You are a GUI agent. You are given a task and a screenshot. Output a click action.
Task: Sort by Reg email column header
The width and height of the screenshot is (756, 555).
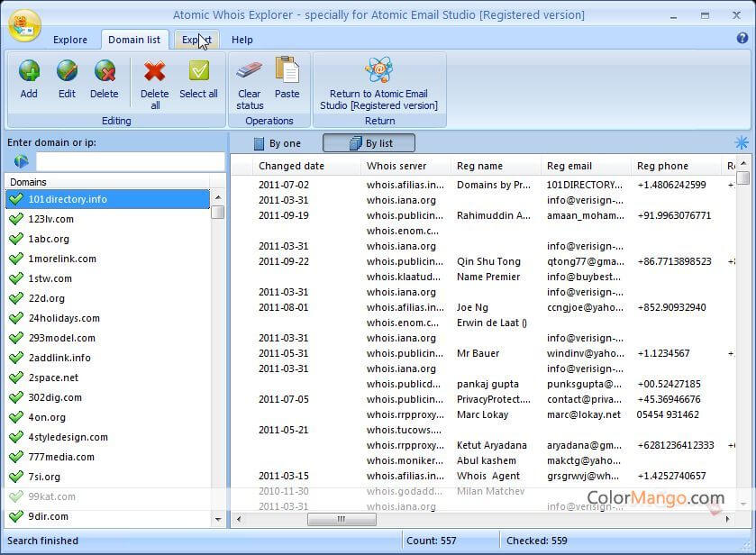click(x=569, y=166)
